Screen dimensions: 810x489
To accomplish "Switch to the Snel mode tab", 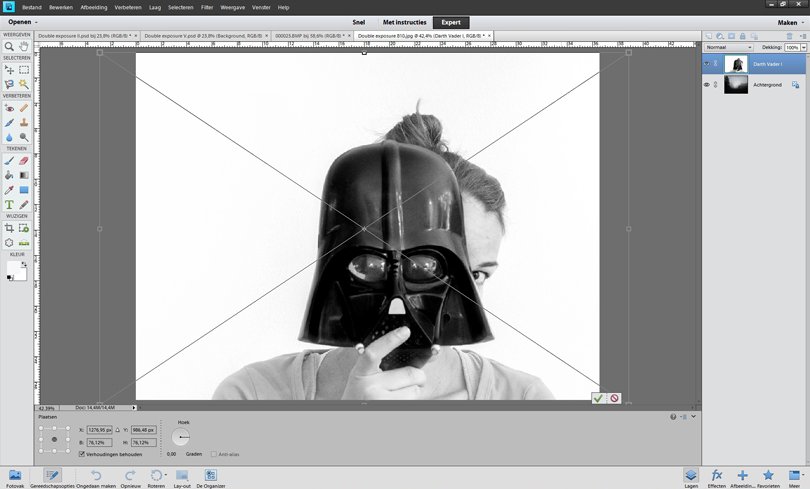I will pos(359,22).
